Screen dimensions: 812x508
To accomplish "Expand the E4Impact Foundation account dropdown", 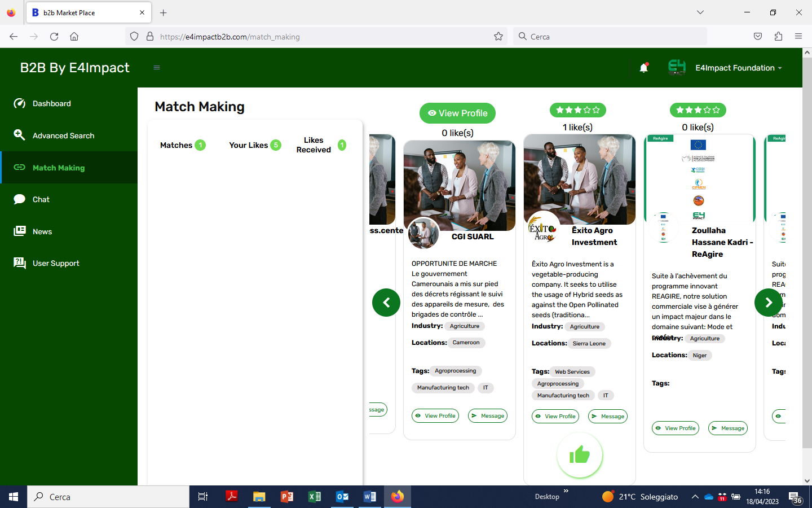I will [739, 68].
